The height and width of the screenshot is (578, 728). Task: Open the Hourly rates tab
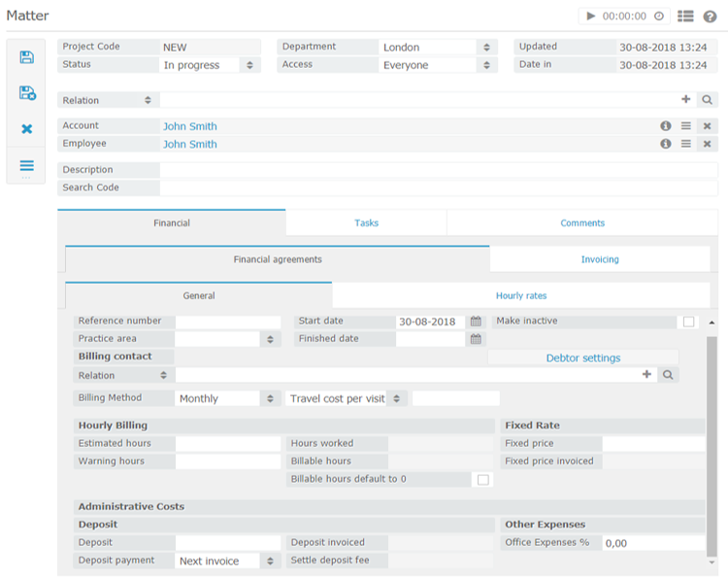pos(521,295)
